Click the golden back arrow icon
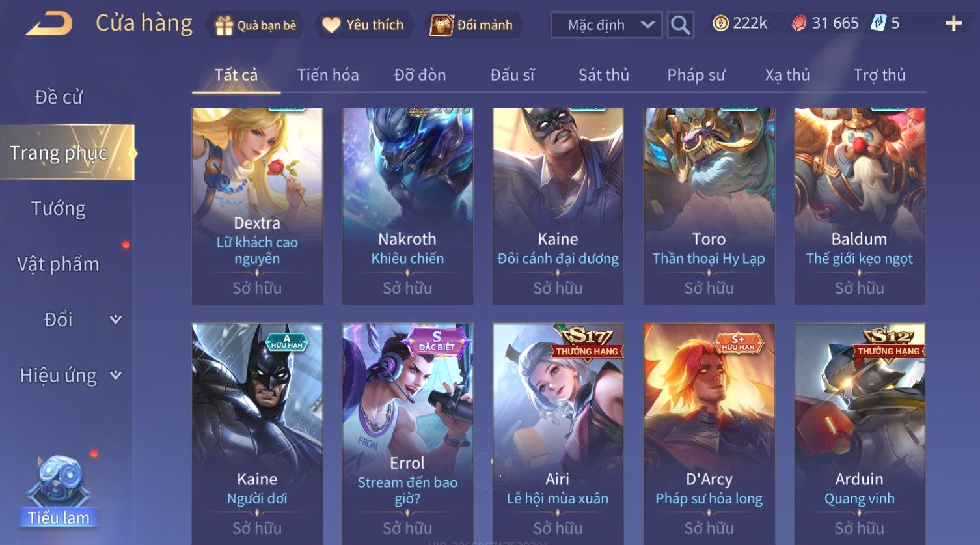980x545 pixels. coord(49,24)
